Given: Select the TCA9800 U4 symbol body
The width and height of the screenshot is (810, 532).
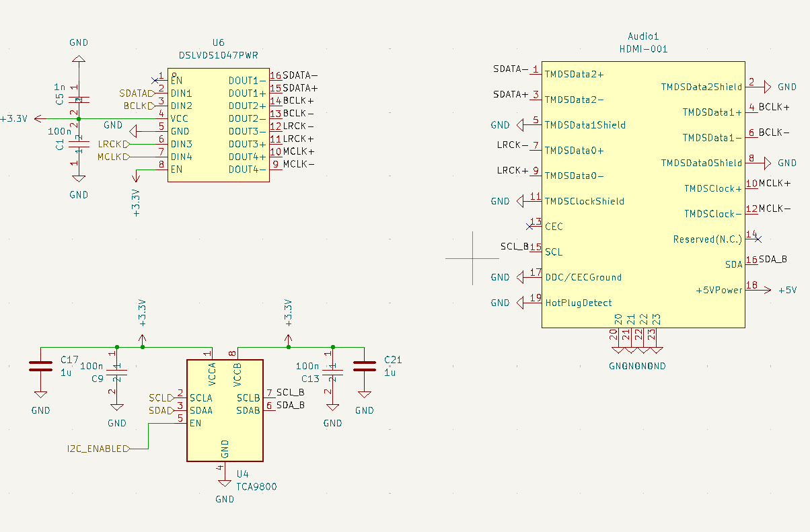Looking at the screenshot, I should [225, 410].
